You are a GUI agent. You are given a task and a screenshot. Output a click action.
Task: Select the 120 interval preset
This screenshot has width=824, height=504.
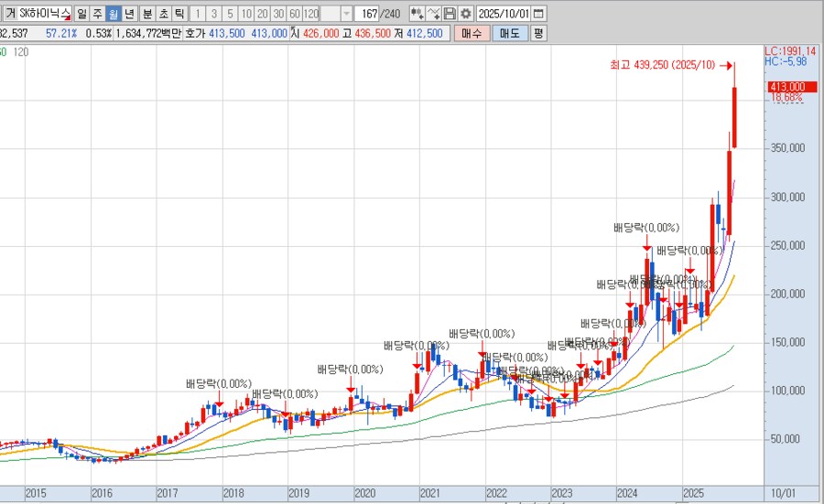[310, 14]
